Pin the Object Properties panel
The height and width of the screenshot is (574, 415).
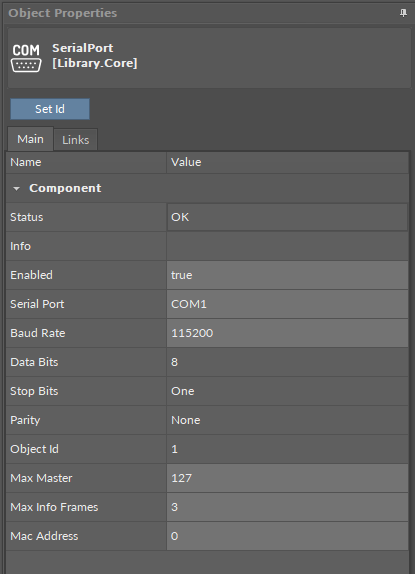click(403, 13)
